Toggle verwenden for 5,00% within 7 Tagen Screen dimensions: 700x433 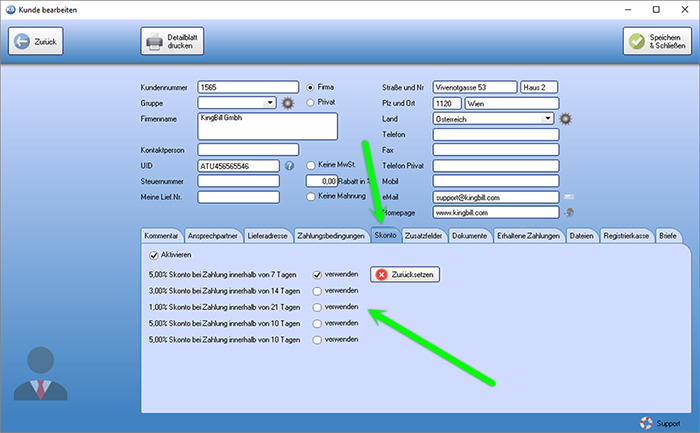coord(317,275)
